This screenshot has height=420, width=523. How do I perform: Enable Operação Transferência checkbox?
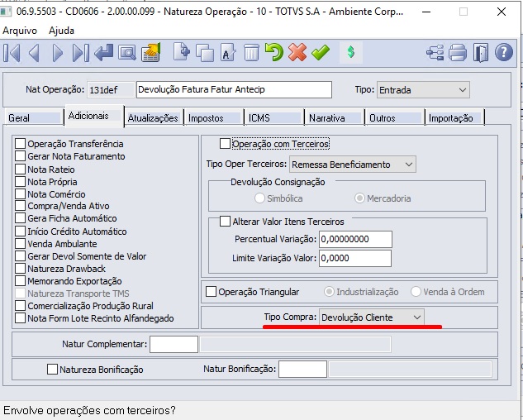21,144
